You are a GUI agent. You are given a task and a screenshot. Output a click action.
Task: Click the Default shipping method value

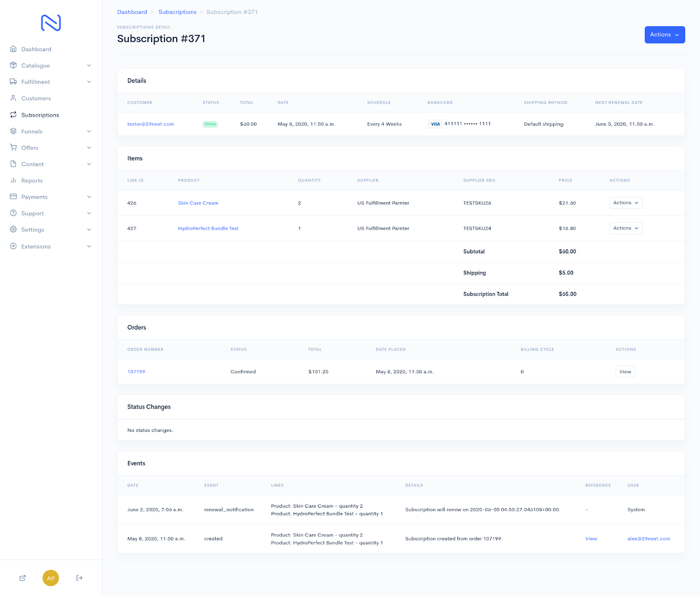[x=544, y=124]
